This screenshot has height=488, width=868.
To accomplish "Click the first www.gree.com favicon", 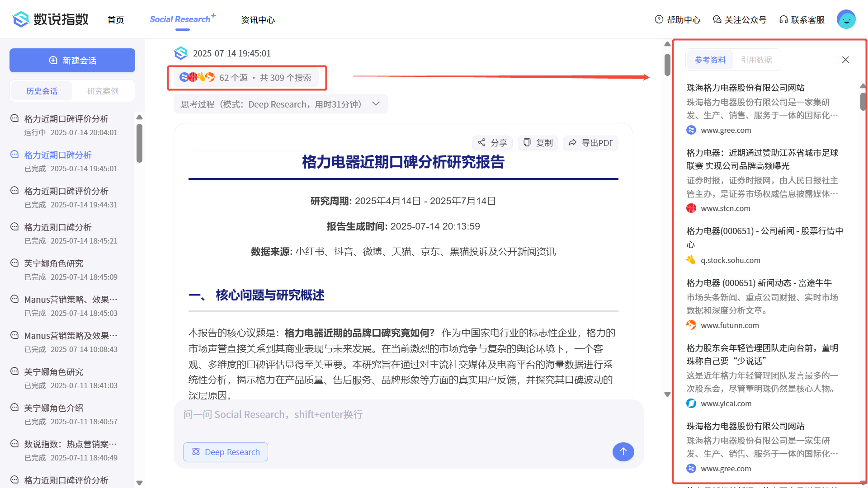I will pos(691,130).
